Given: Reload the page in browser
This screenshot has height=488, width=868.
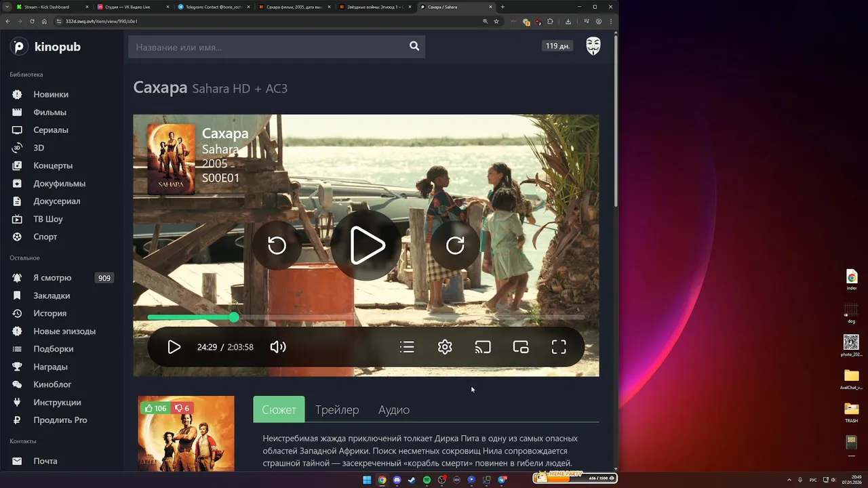Looking at the screenshot, I should [x=32, y=21].
